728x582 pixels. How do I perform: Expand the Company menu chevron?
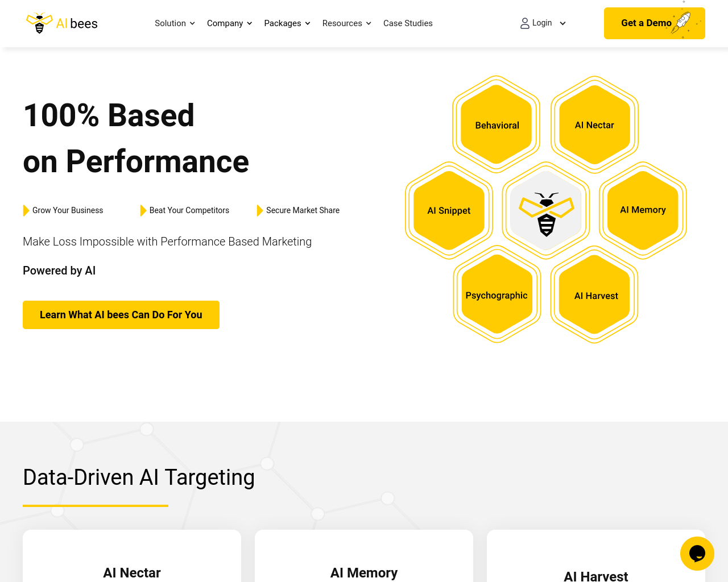249,23
